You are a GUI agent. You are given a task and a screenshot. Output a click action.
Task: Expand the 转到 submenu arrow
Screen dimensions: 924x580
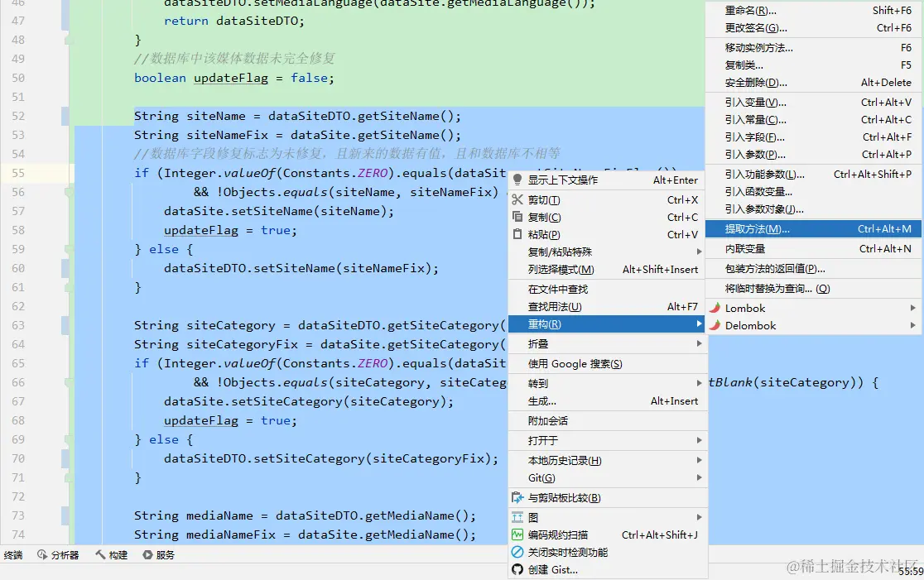pos(699,383)
